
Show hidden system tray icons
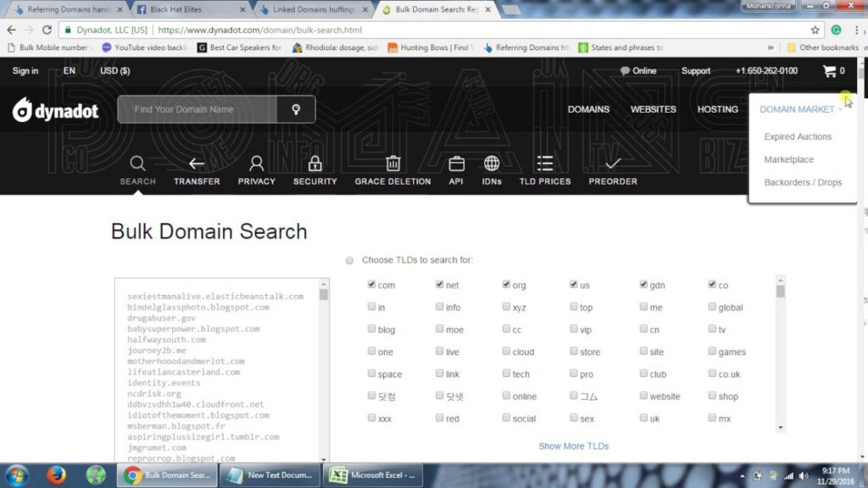[743, 476]
